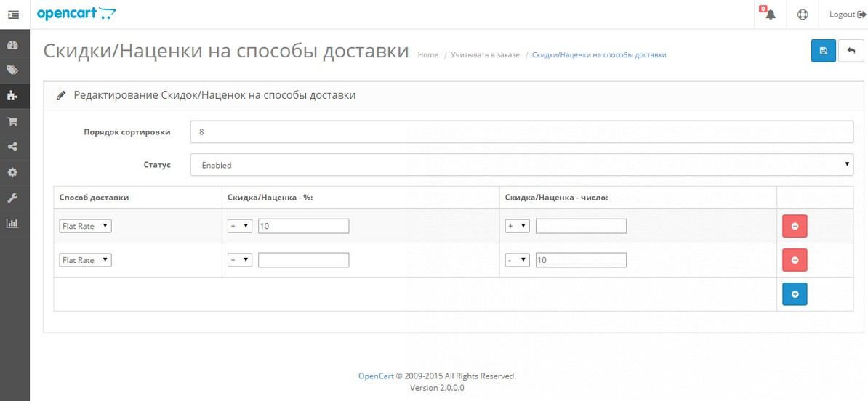Toggle the sidebar menu hamburger icon
This screenshot has width=868, height=401.
pos(13,15)
